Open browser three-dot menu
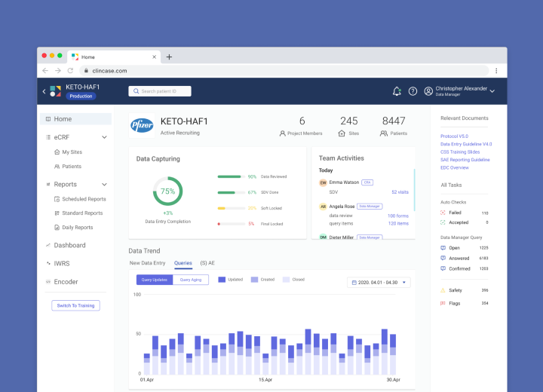 point(495,70)
